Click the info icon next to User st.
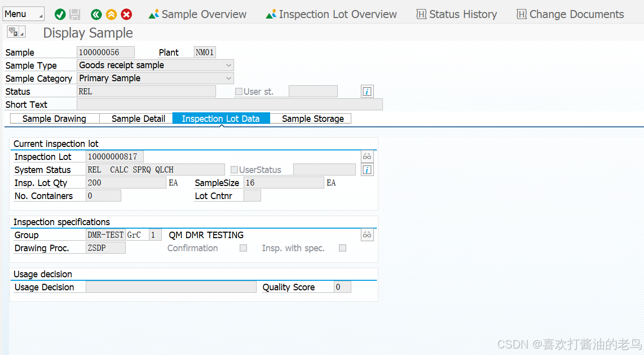644x355 pixels. click(x=367, y=91)
